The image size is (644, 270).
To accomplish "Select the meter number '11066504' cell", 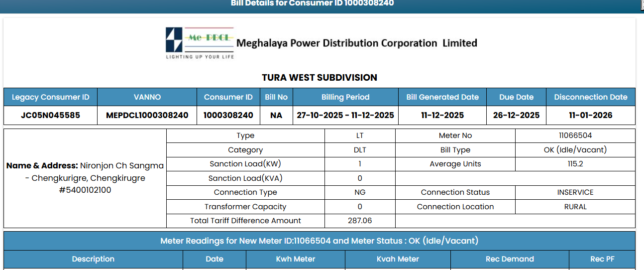I will tap(575, 135).
